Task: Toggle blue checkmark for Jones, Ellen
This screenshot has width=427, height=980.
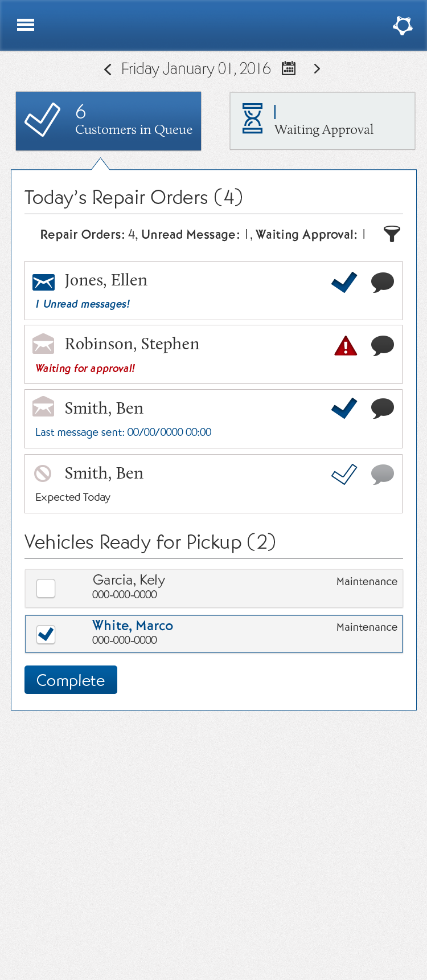Action: point(344,282)
